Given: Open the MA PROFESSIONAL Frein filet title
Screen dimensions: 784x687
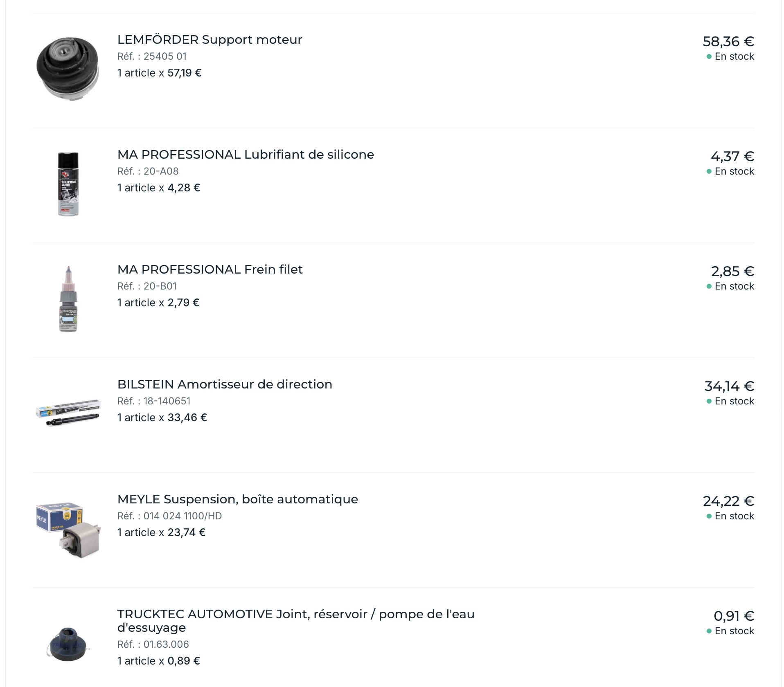Looking at the screenshot, I should 210,269.
